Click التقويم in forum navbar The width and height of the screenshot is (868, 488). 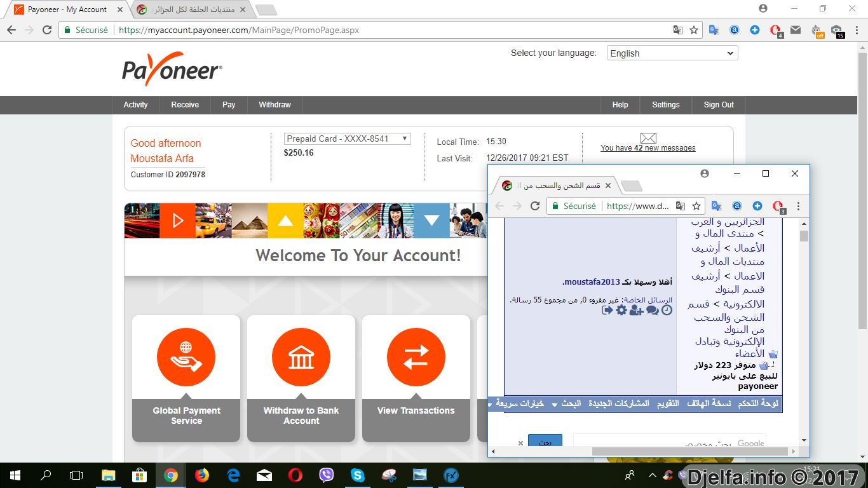(x=668, y=403)
